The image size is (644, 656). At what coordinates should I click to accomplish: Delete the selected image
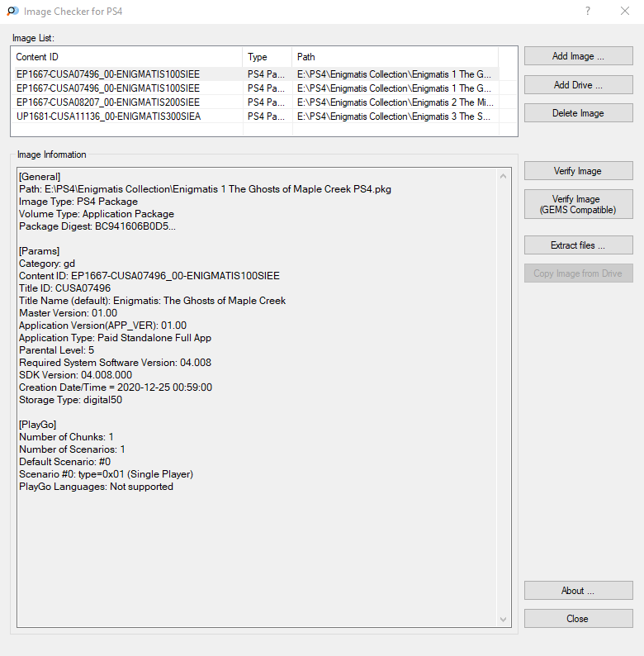click(578, 113)
